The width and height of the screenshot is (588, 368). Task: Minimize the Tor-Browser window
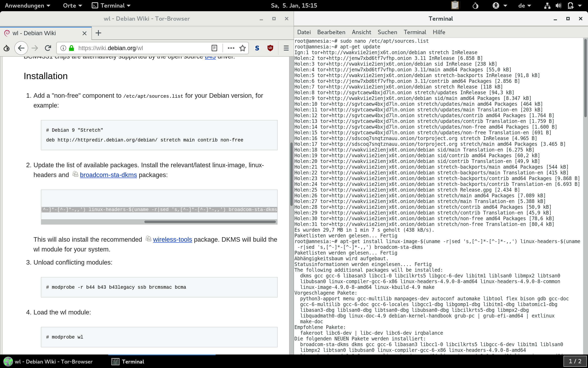(x=262, y=19)
